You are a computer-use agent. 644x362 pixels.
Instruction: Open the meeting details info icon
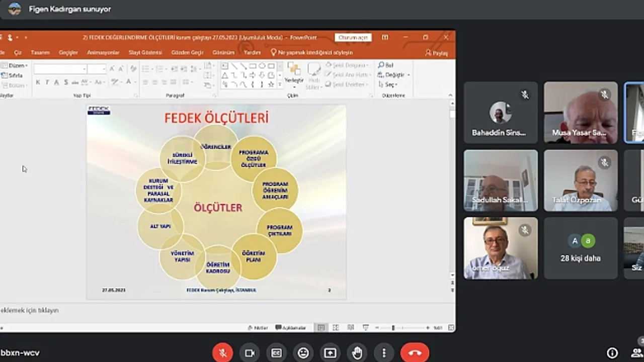[x=612, y=353]
